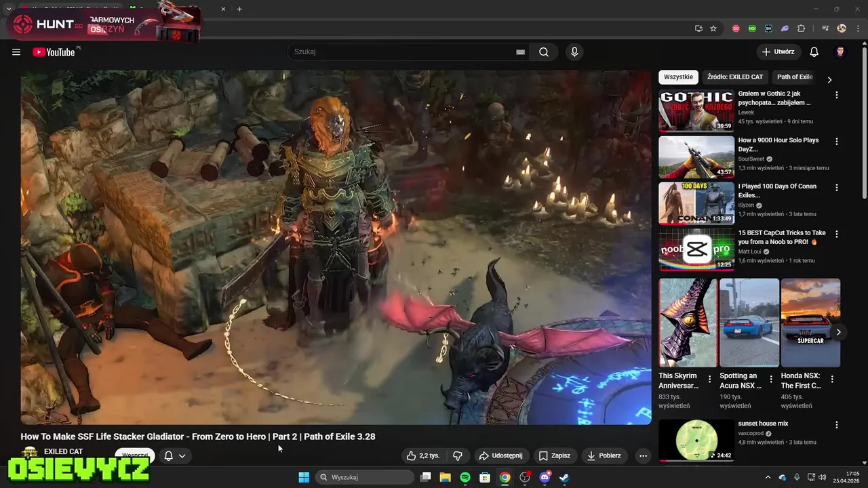Open tab search dropdown arrow
868x488 pixels.
9,9
